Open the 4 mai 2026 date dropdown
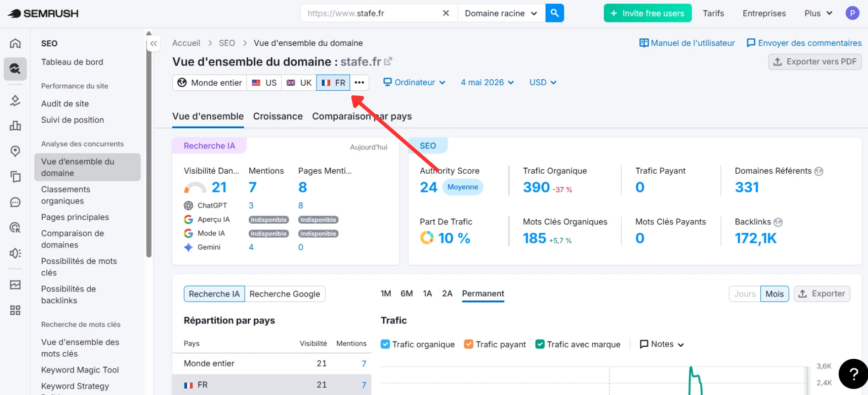The width and height of the screenshot is (868, 395). pos(487,82)
